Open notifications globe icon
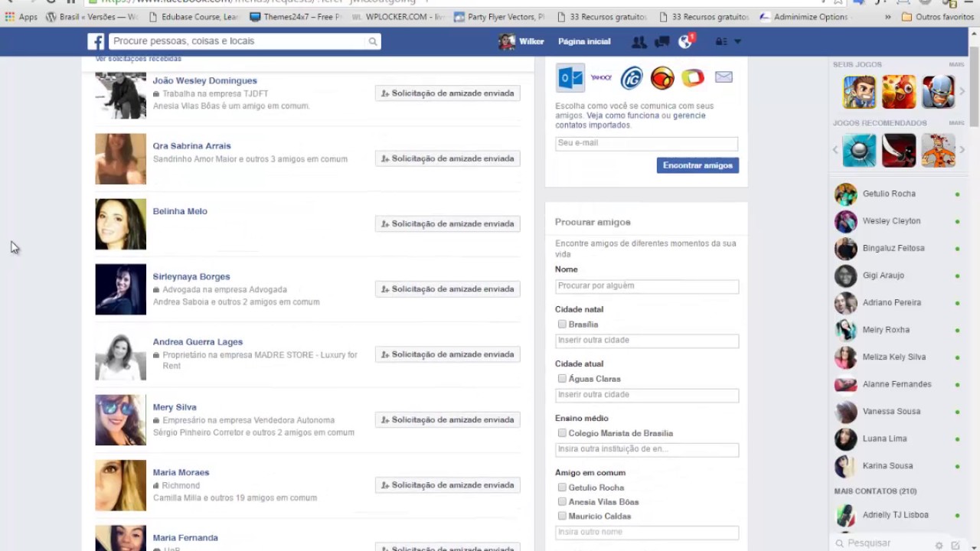The width and height of the screenshot is (980, 551). (685, 41)
